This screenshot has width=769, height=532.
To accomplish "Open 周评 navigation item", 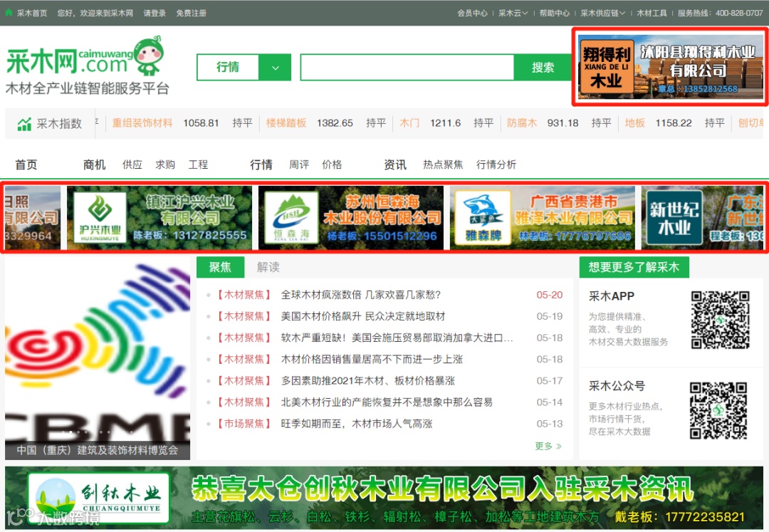I will click(x=299, y=165).
